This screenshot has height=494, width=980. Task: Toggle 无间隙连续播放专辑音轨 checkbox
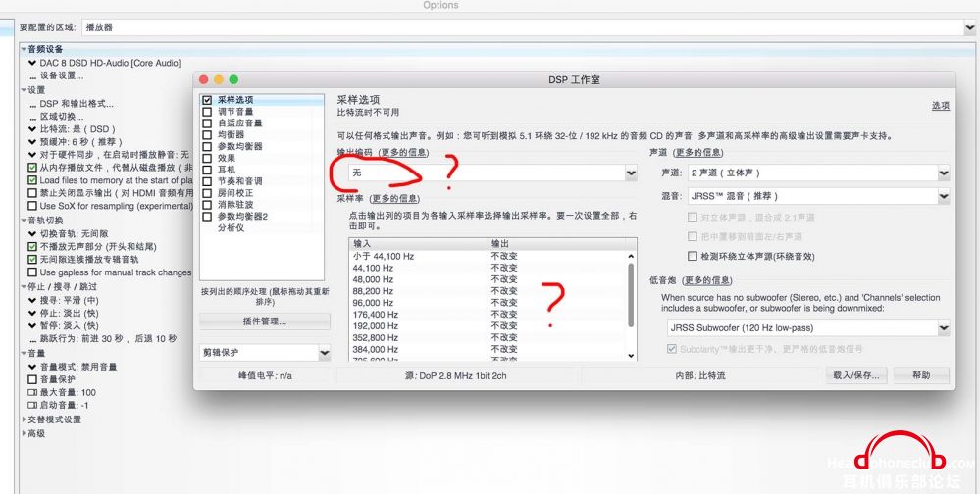[x=31, y=259]
